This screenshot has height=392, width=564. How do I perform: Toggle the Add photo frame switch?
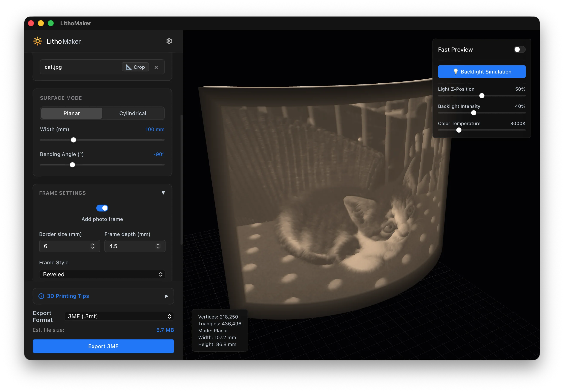pos(102,208)
